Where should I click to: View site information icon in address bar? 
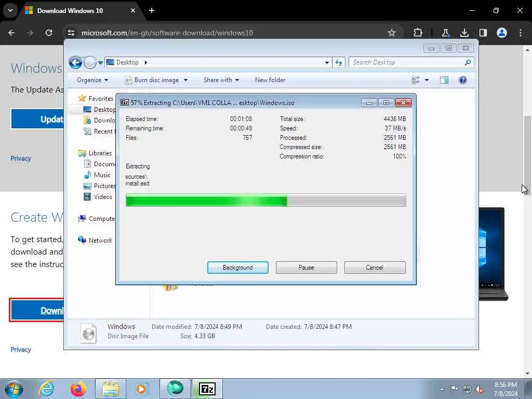point(71,33)
